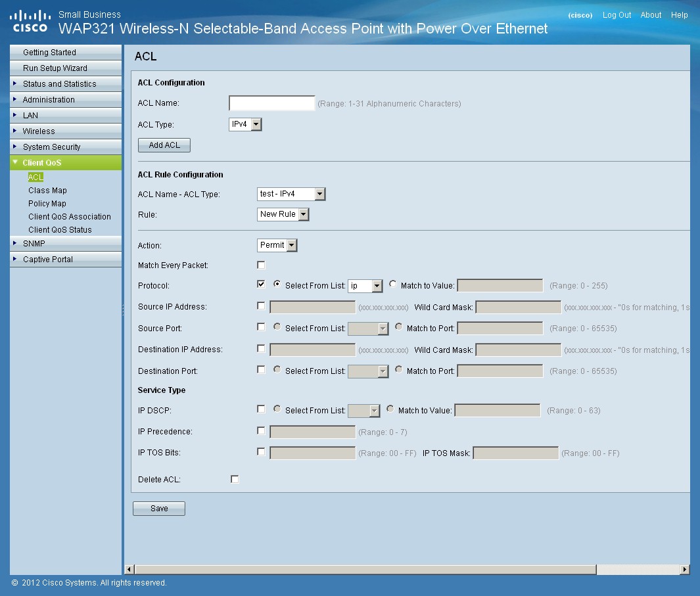Click the Destination IP Address field
The width and height of the screenshot is (700, 596).
[312, 350]
